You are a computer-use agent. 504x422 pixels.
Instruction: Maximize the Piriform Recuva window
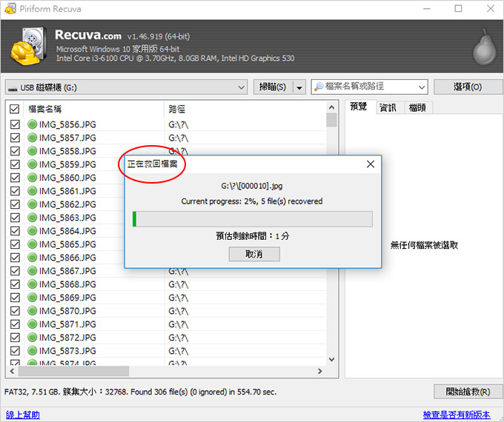coord(458,9)
